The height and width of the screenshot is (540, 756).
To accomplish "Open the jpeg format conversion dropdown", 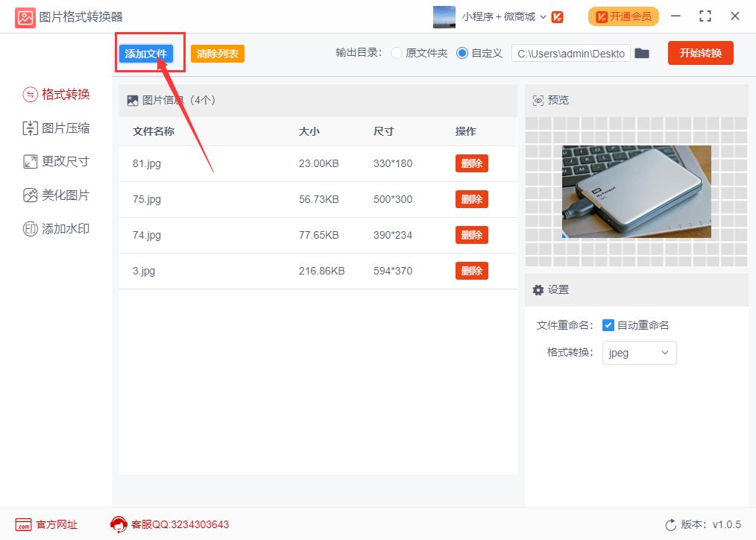I will click(x=639, y=353).
